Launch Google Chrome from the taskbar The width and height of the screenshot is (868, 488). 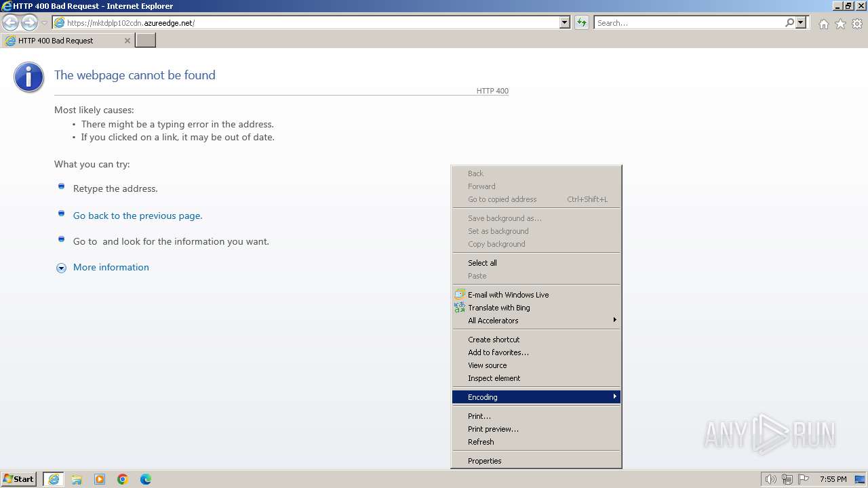click(x=123, y=479)
